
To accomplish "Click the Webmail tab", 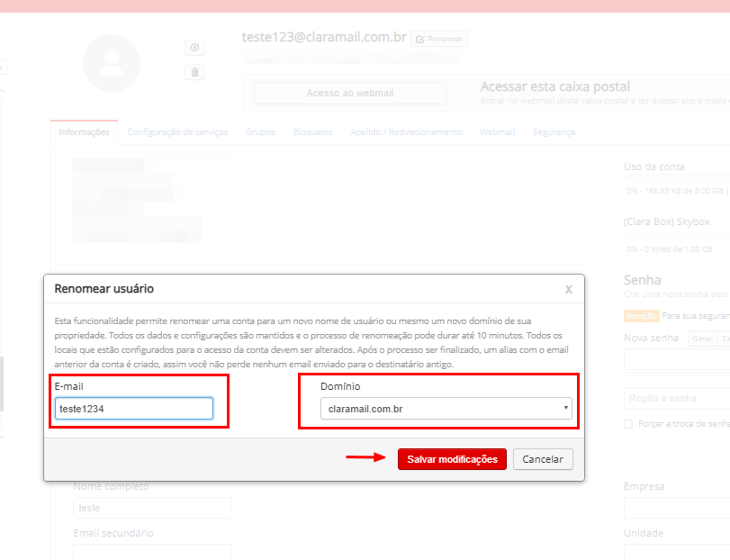I will [x=497, y=131].
